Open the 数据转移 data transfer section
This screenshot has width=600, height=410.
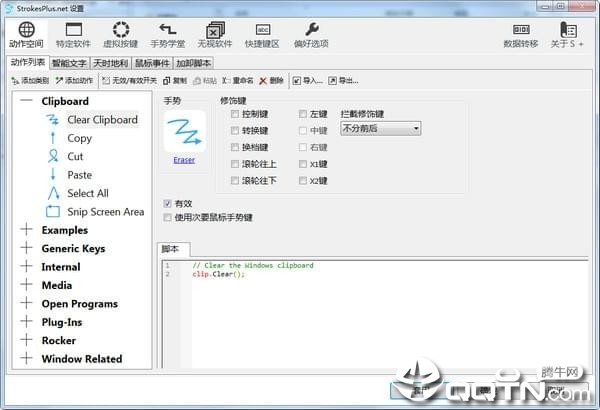click(x=521, y=35)
